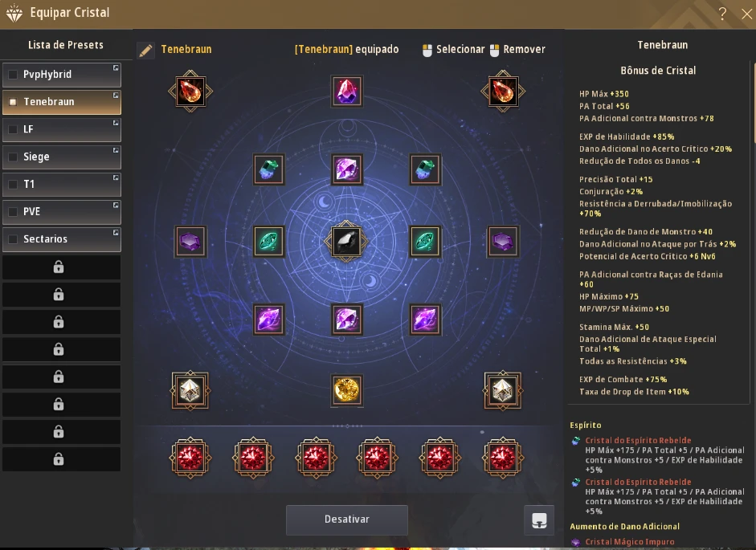The width and height of the screenshot is (756, 550).
Task: Expand the PVE preset corner arrow
Action: point(116,206)
